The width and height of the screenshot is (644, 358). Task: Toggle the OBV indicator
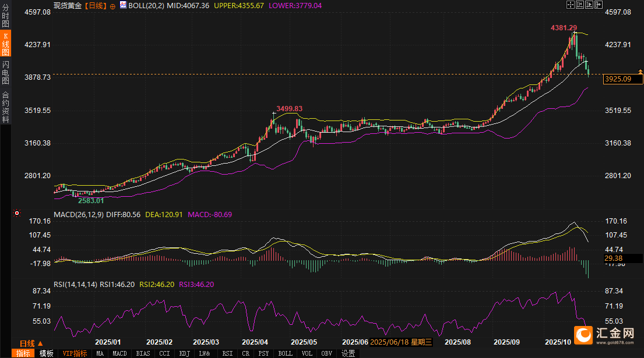326,353
